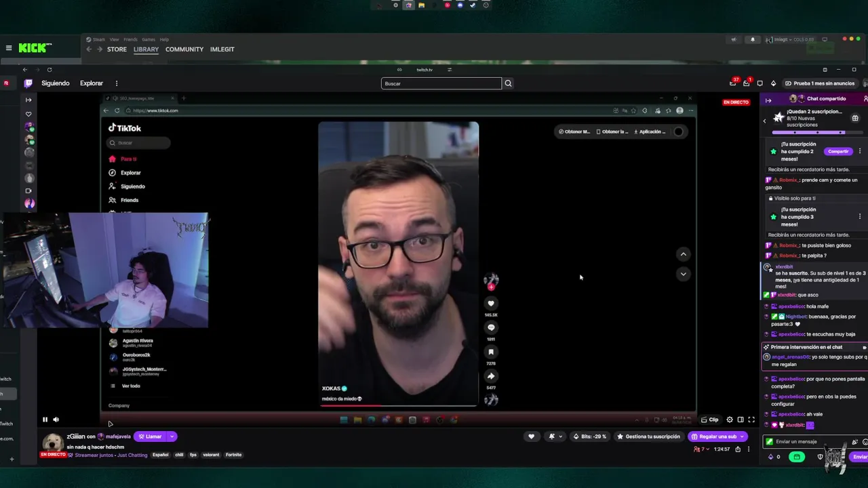Image resolution: width=868 pixels, height=488 pixels.
Task: Open the gift subs icon in chat
Action: point(855,118)
